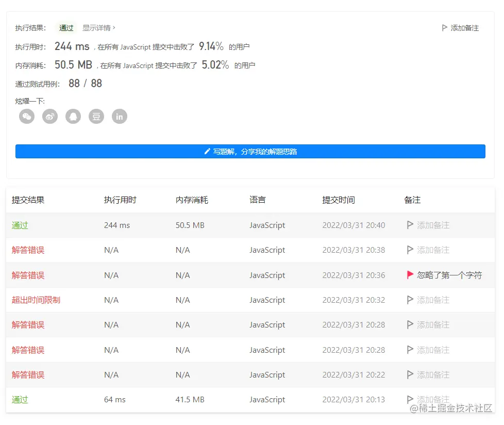
Task: Click 50.5 MB cell in table
Action: [x=190, y=225]
